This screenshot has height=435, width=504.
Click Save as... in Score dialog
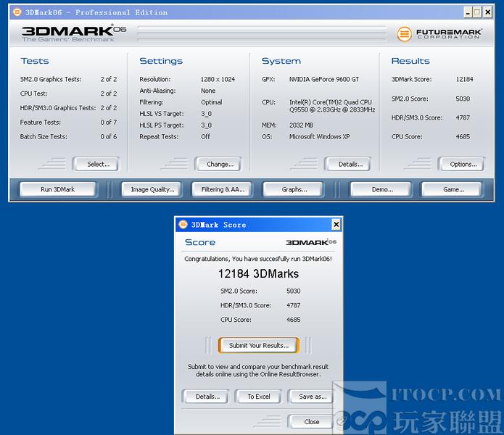pyautogui.click(x=311, y=397)
